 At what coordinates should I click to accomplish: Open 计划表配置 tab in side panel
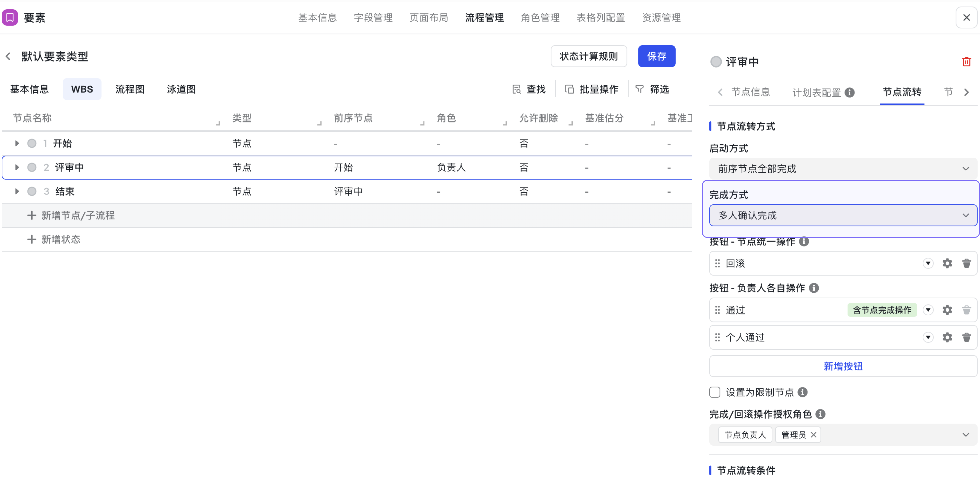[817, 92]
